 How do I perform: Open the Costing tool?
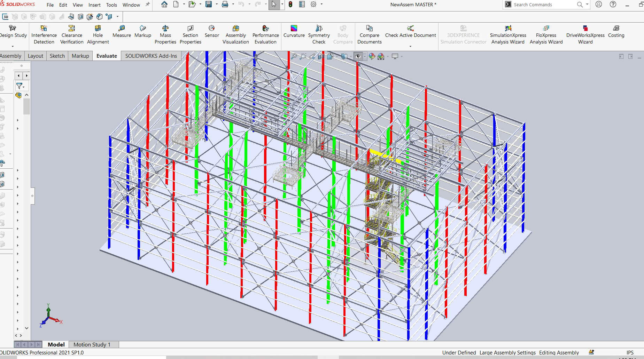click(616, 31)
